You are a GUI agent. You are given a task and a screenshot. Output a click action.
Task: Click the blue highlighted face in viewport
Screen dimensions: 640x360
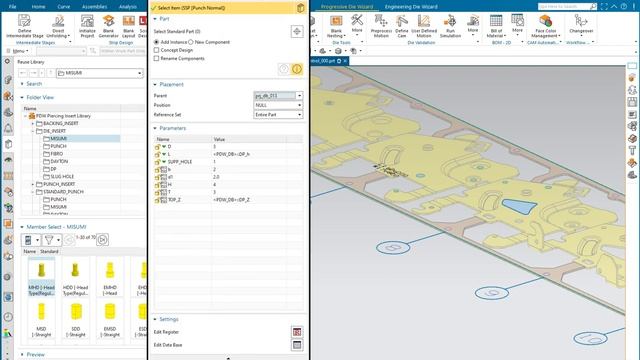(x=519, y=207)
